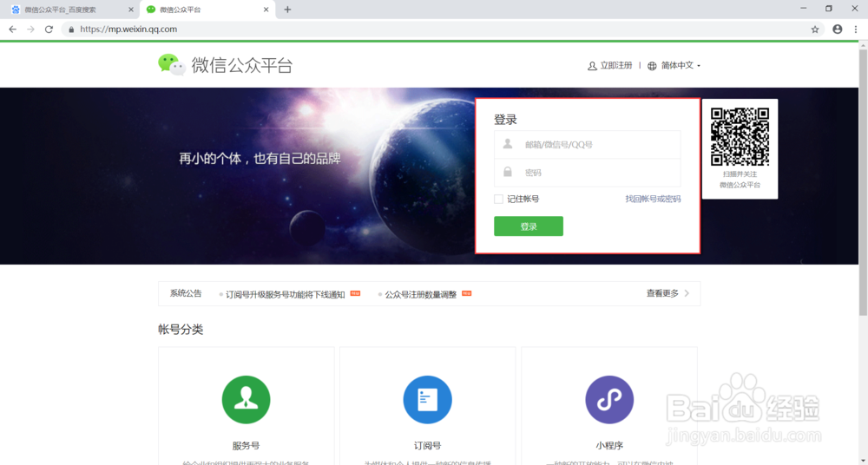Click the green 登录 button
This screenshot has height=465, width=868.
coord(529,226)
